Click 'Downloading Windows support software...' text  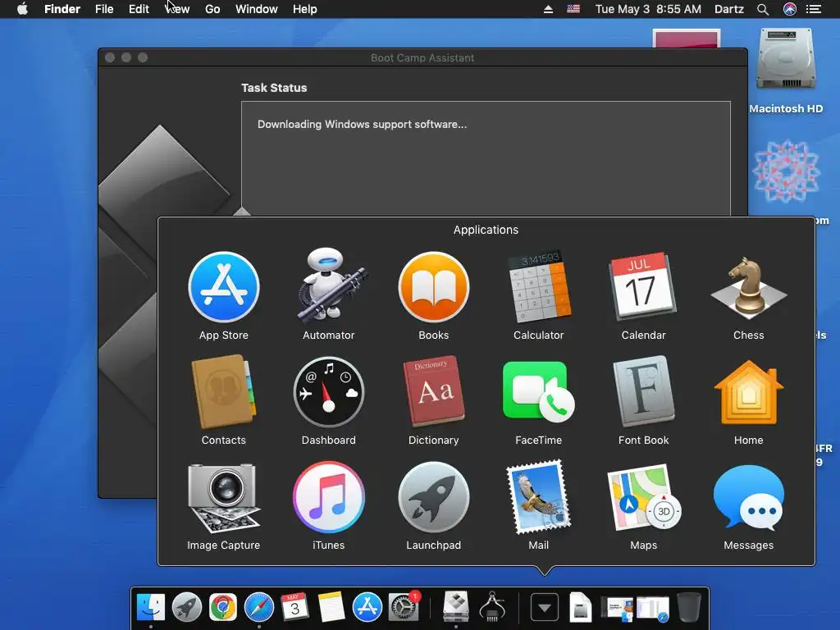(x=362, y=125)
